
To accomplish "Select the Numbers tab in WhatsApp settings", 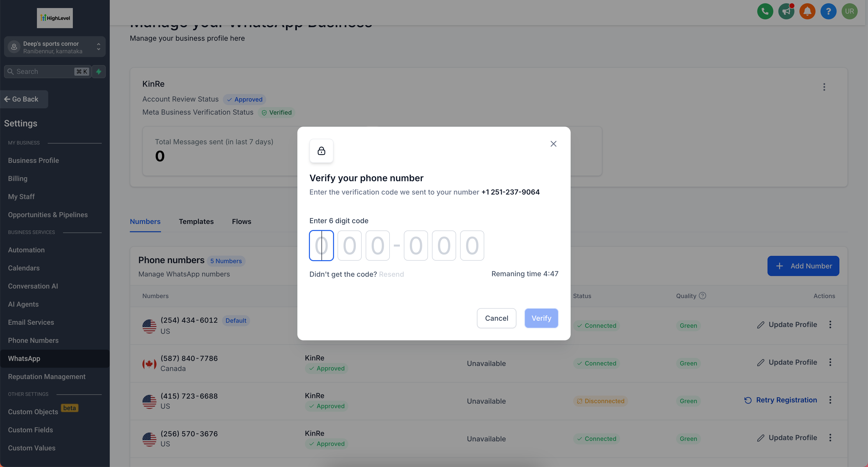I will [x=145, y=221].
